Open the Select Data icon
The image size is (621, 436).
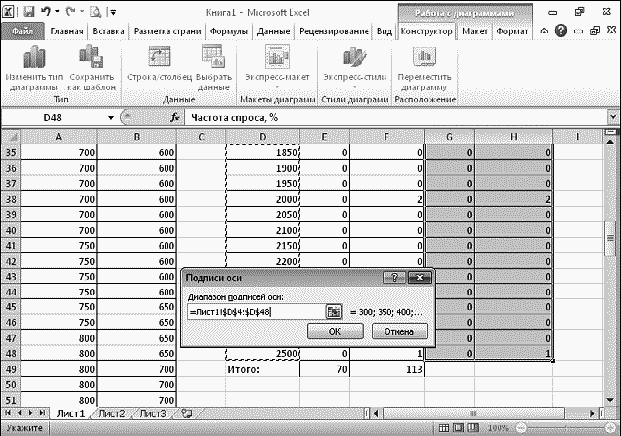pos(213,60)
